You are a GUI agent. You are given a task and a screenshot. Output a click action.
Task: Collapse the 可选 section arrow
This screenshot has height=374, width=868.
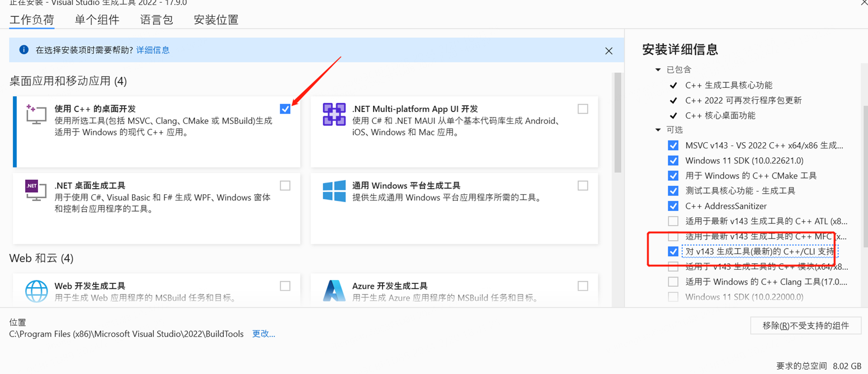(x=658, y=130)
